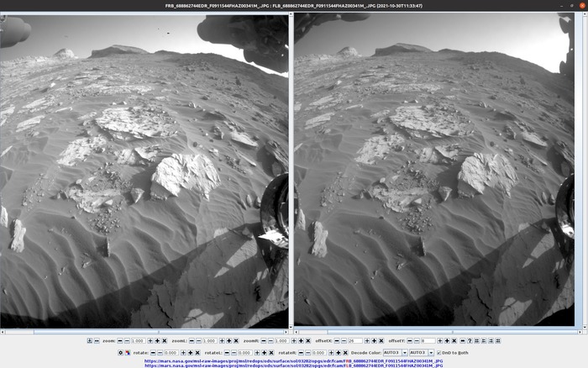This screenshot has width=588, height=368.
Task: Click the thin plus button for zoomL
Action: 222,340
